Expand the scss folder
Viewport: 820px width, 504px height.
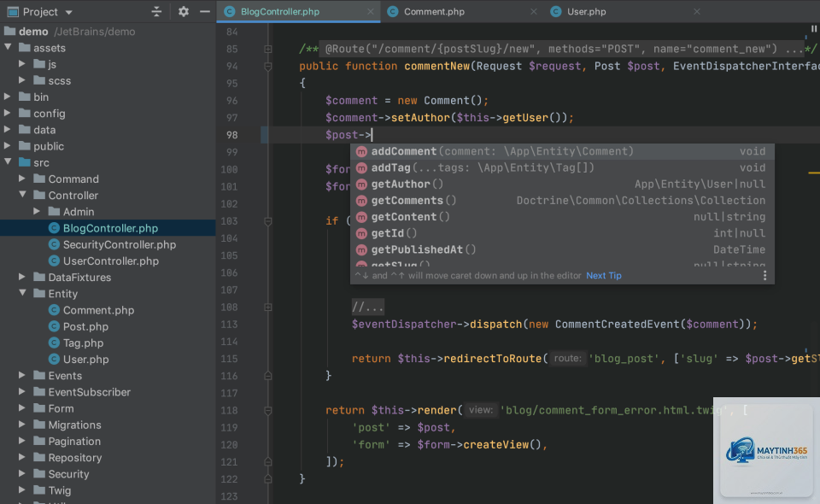(x=22, y=80)
